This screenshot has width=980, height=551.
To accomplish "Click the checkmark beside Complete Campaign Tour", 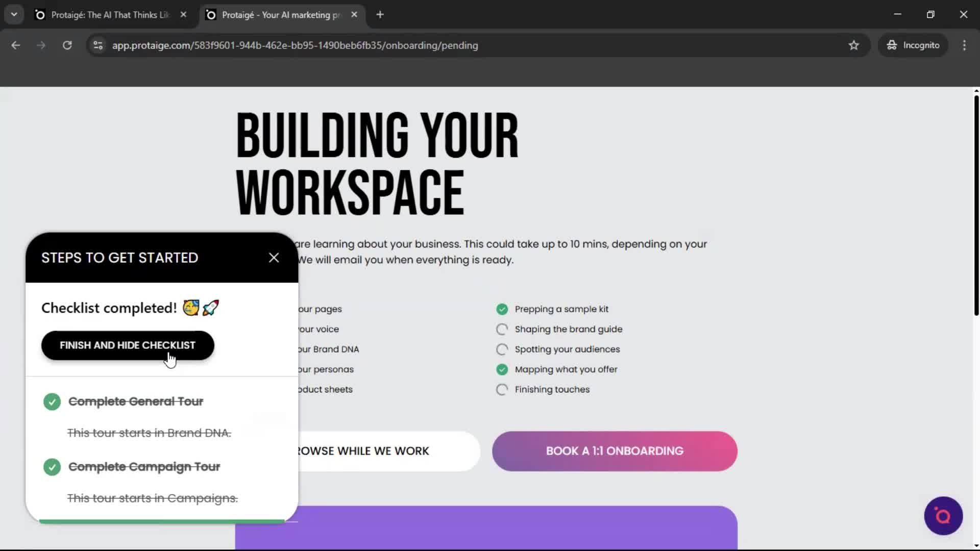I will tap(52, 467).
